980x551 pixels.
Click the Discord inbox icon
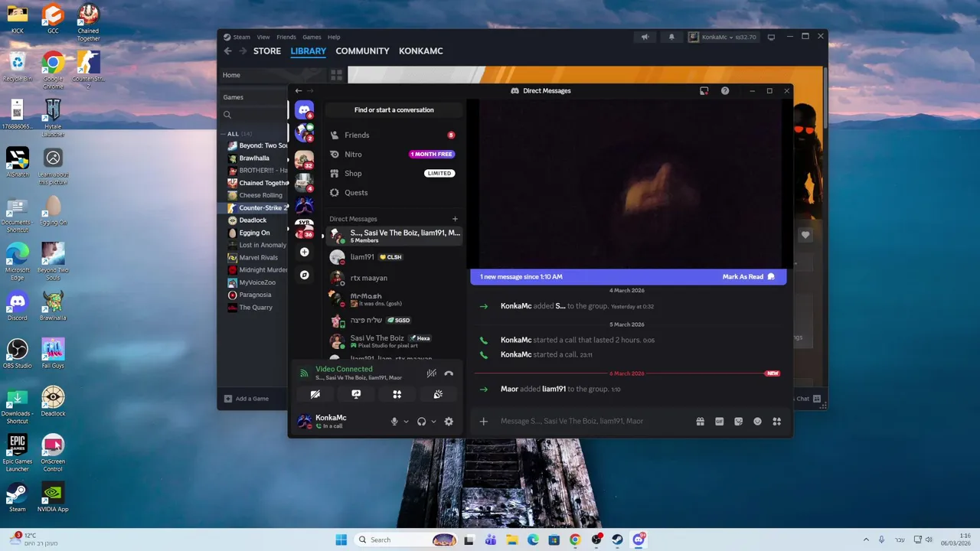point(704,90)
